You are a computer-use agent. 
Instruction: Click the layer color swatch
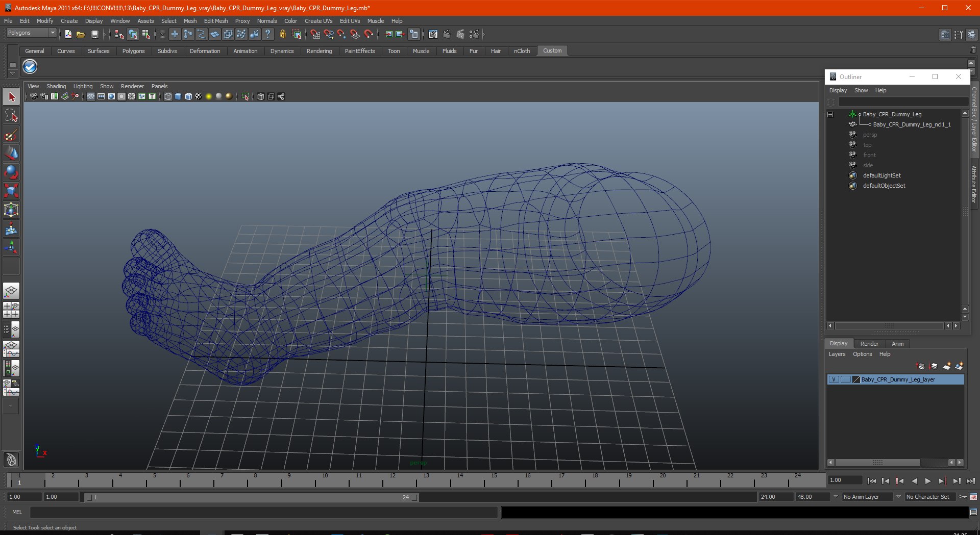856,379
